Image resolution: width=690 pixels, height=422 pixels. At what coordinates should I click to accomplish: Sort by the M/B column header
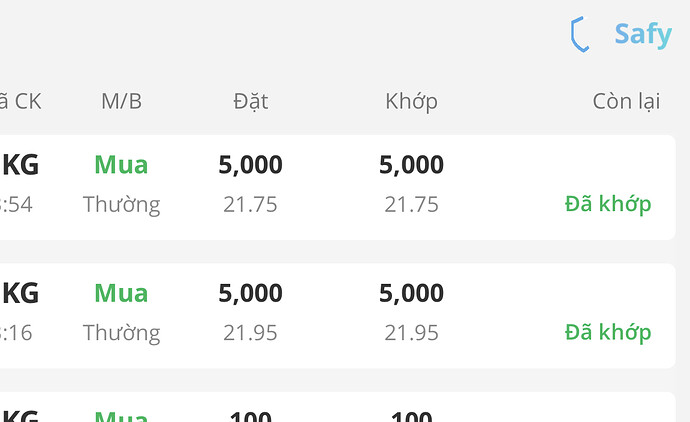pos(121,101)
